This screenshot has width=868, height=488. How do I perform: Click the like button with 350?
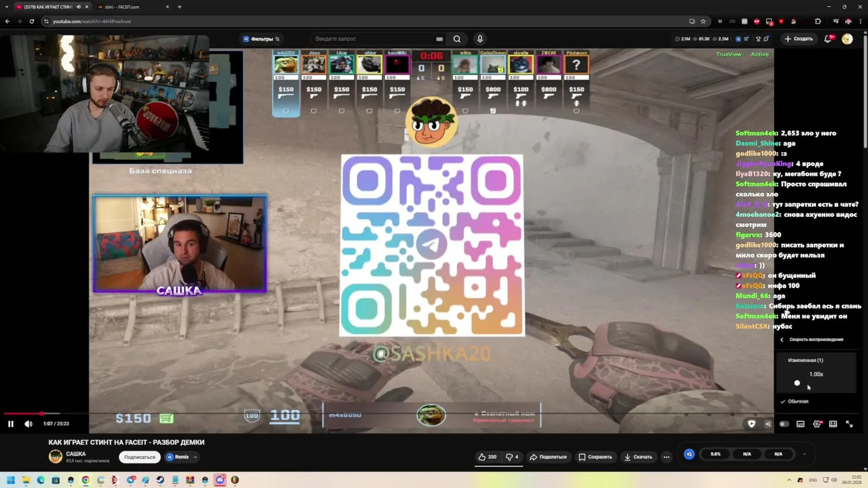pyautogui.click(x=488, y=457)
